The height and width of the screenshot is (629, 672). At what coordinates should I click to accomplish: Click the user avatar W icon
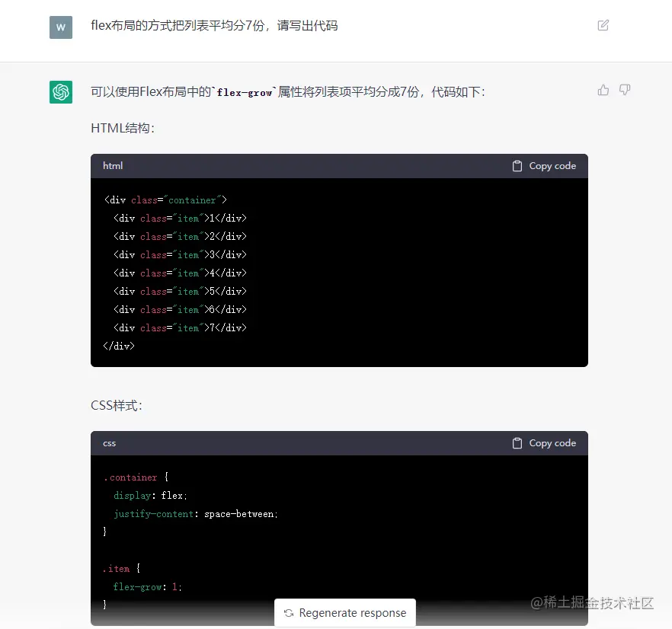tap(61, 27)
